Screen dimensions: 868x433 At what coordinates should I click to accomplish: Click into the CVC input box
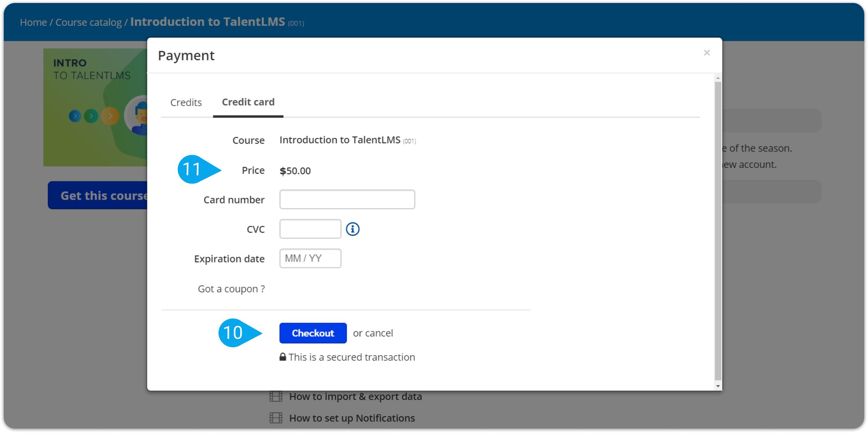(x=310, y=229)
